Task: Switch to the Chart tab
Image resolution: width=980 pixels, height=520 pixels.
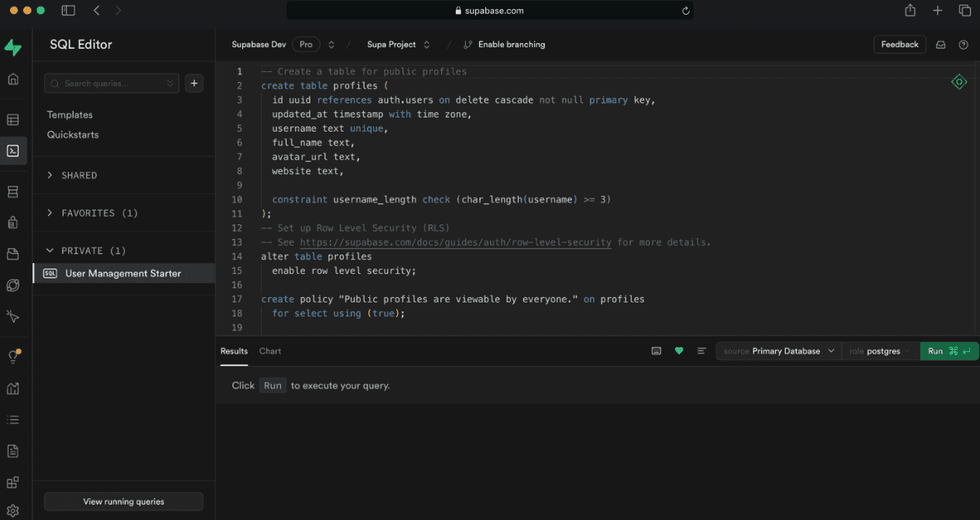Action: pyautogui.click(x=269, y=351)
